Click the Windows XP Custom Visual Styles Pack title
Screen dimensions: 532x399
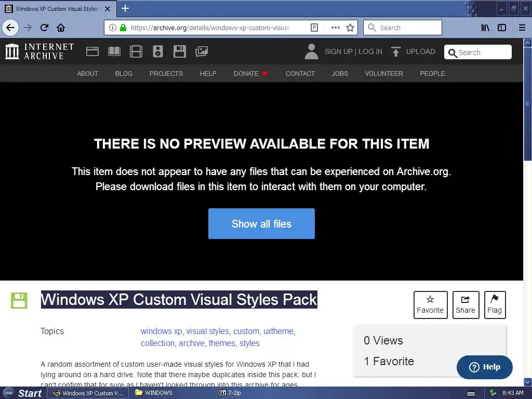point(179,300)
